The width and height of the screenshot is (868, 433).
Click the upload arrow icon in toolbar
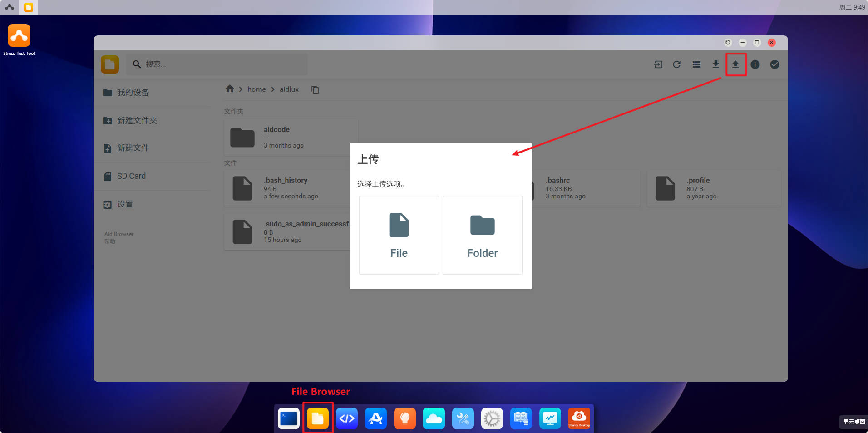click(x=735, y=64)
